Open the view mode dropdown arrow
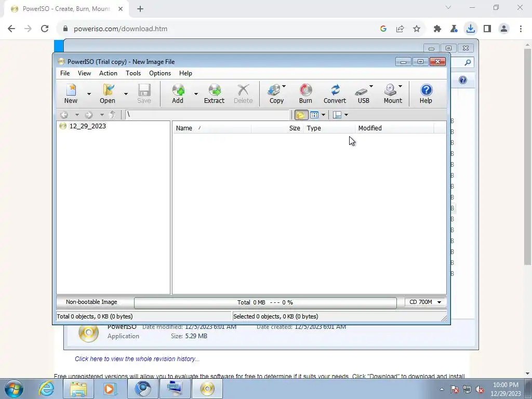Image resolution: width=532 pixels, height=399 pixels. [x=323, y=115]
